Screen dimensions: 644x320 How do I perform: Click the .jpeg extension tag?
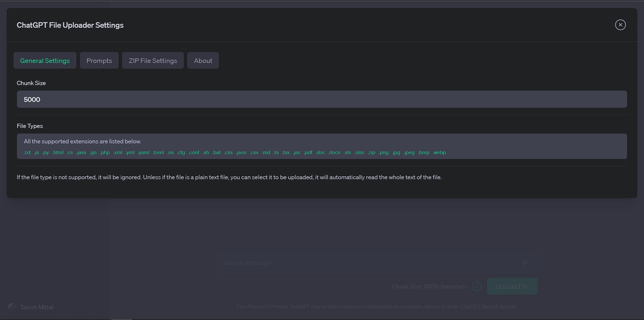[x=409, y=152]
